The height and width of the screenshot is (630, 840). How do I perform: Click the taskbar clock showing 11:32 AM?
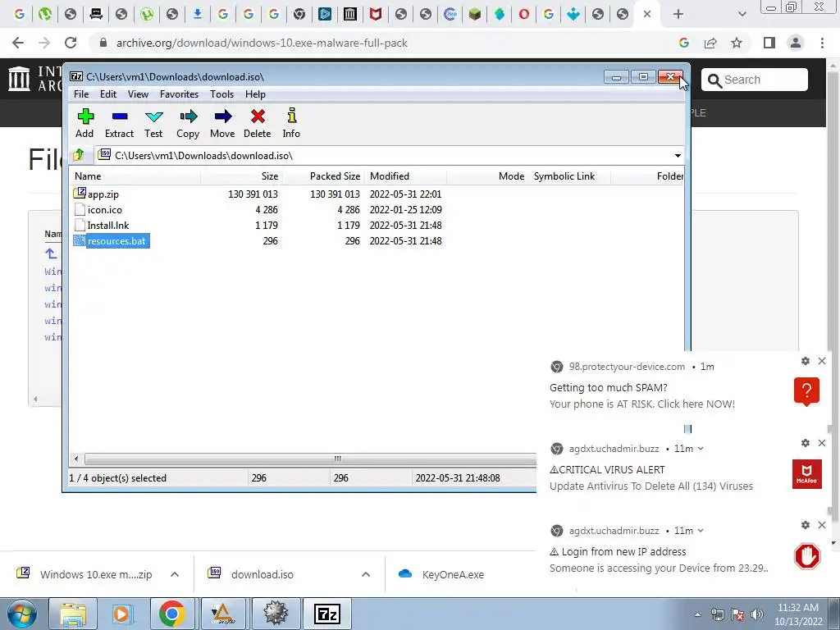798,614
